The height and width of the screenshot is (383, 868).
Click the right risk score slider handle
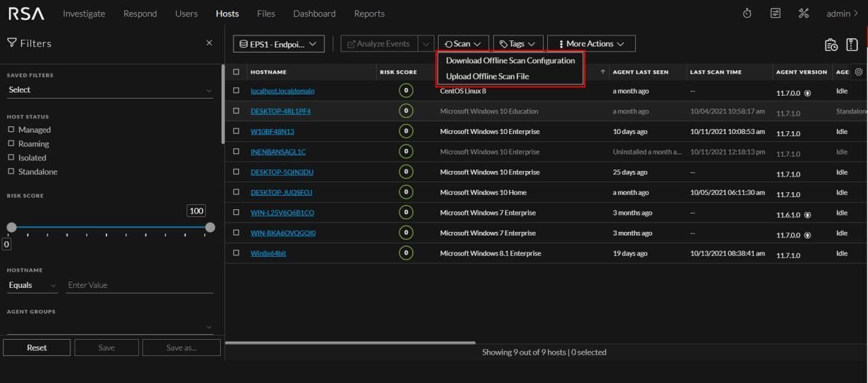click(x=209, y=227)
